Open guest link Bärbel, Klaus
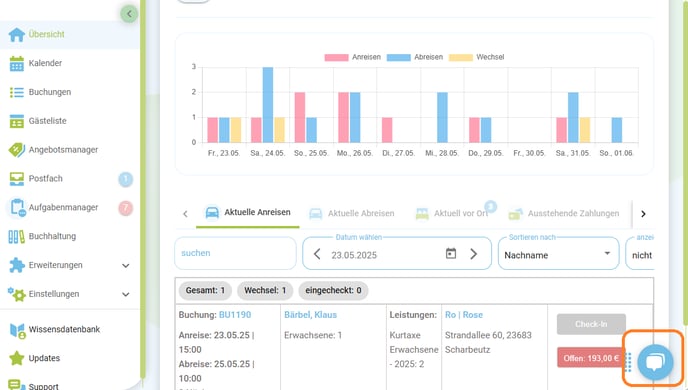Screen dimensions: 688x390 click(x=310, y=315)
